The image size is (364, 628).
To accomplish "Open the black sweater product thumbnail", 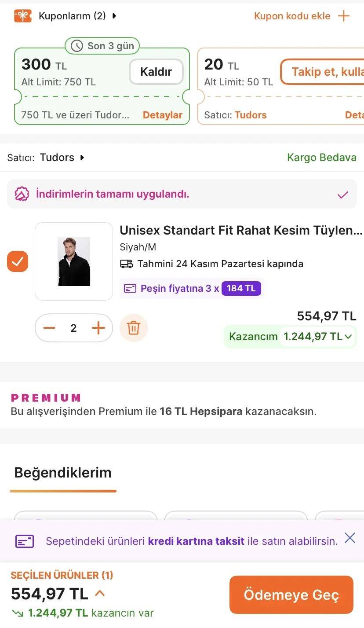I will tap(74, 261).
